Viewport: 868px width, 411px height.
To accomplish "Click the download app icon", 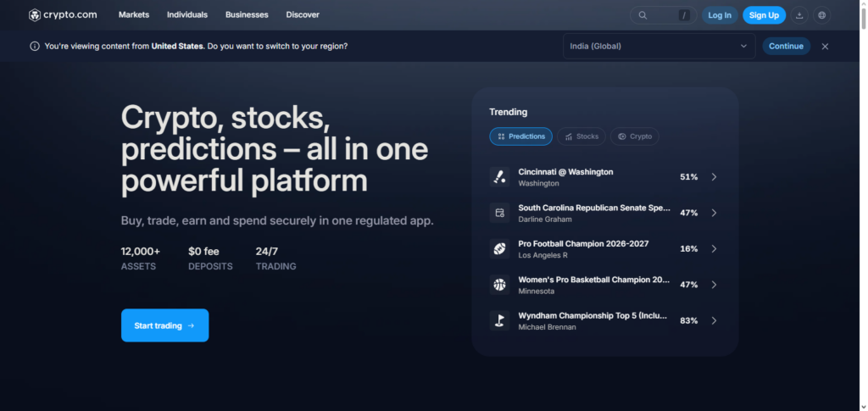I will [799, 15].
